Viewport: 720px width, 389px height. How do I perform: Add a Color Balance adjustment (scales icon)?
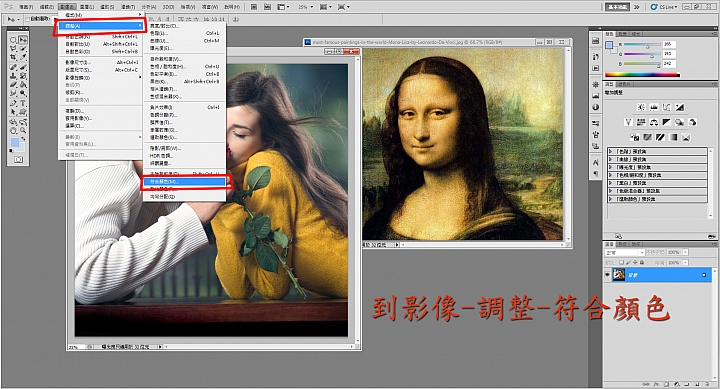point(654,122)
